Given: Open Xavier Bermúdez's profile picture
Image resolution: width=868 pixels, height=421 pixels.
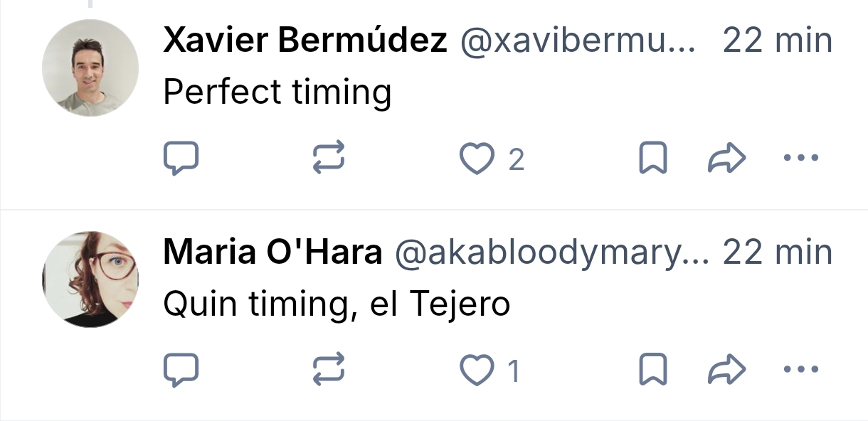Looking at the screenshot, I should pos(90,68).
